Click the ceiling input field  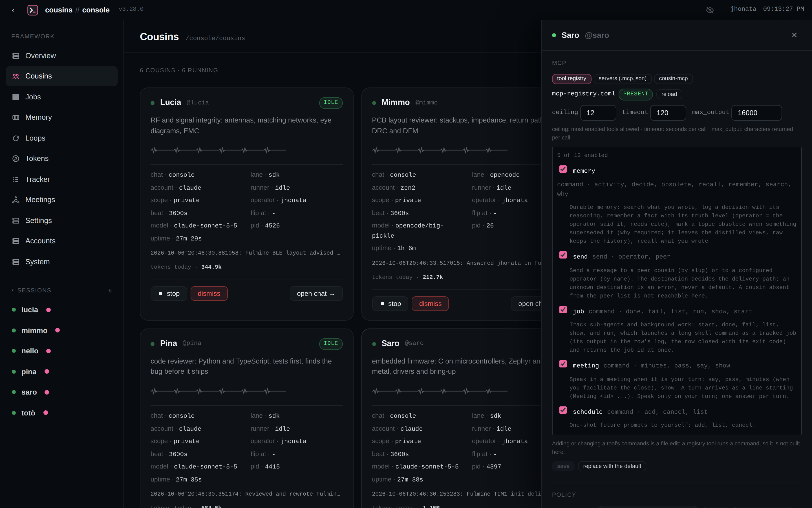598,113
